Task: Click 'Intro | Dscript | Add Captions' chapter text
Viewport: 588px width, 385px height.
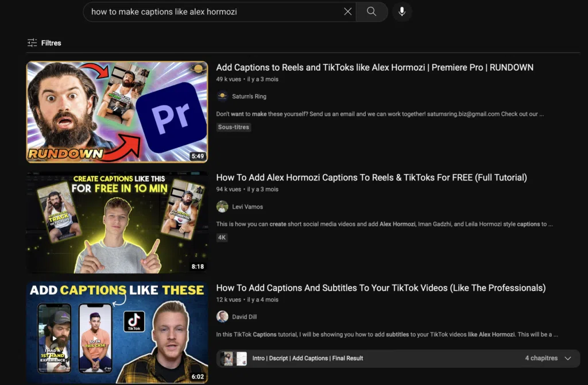Action: tap(308, 359)
